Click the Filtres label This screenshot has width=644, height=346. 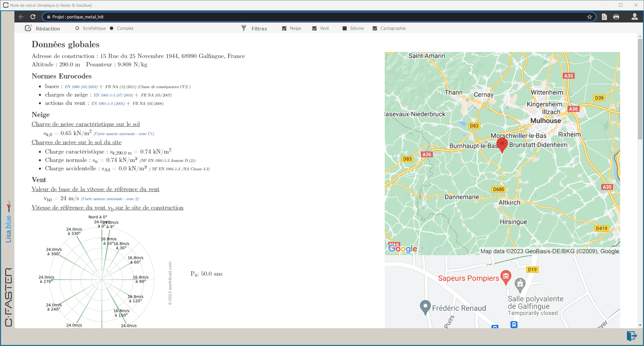(x=259, y=28)
